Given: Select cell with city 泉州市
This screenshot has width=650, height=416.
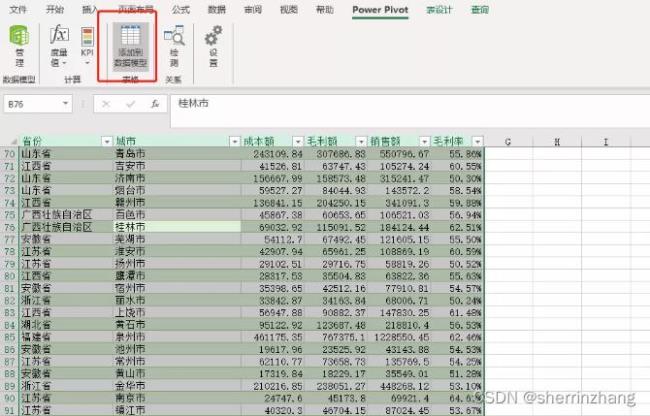Looking at the screenshot, I should click(x=177, y=337).
